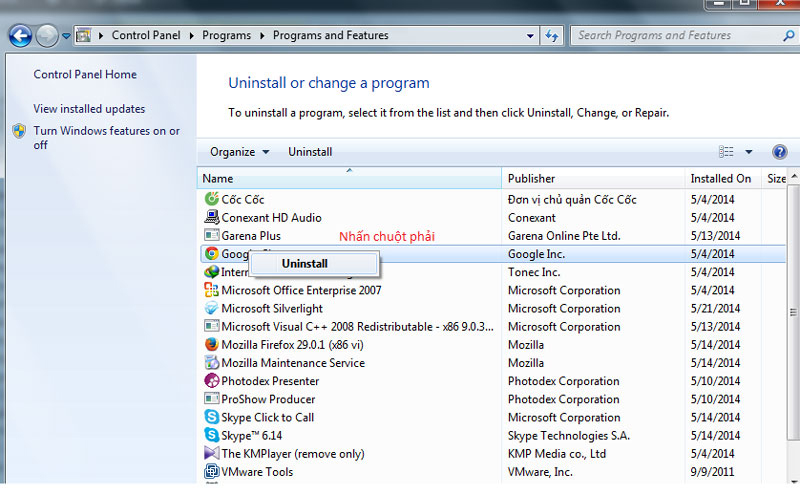The height and width of the screenshot is (495, 800).
Task: Open help with the question mark icon
Action: point(780,152)
